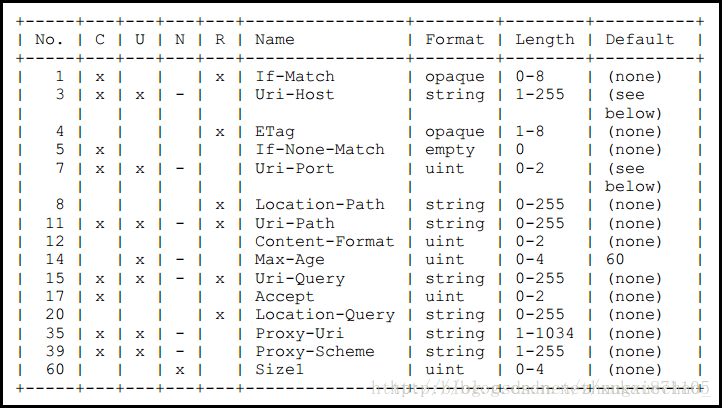Select the ETag entry
Viewport: 722px width, 408px height.
point(274,132)
